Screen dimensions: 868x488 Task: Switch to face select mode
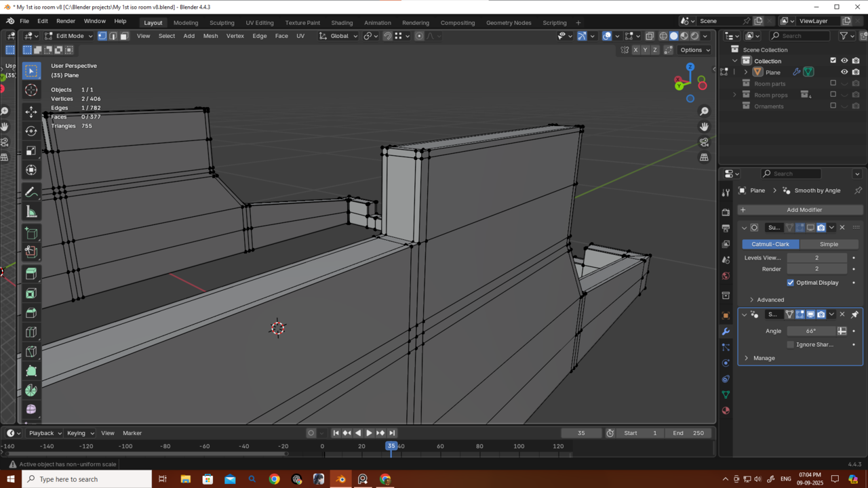[x=124, y=36]
